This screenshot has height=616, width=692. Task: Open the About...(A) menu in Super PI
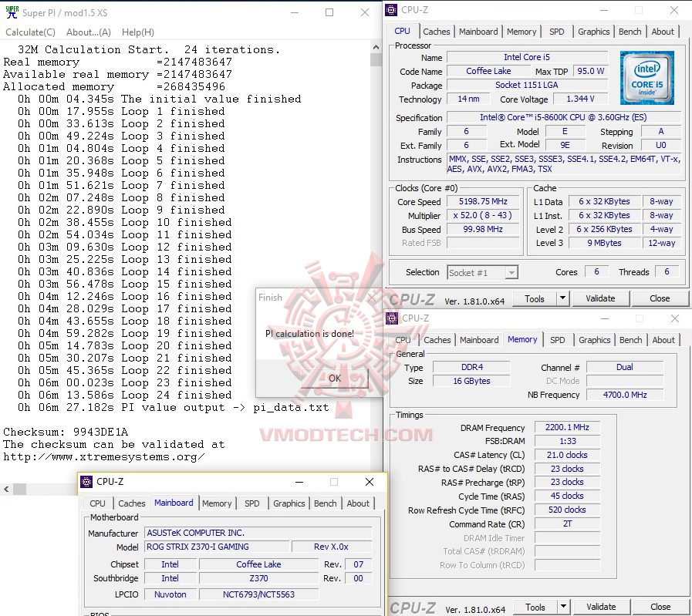[x=88, y=32]
